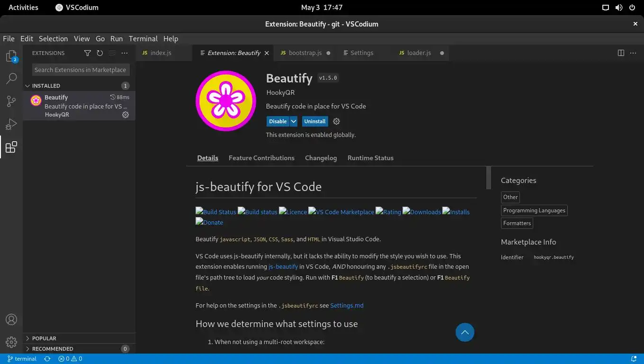This screenshot has height=364, width=644.
Task: Click the scroll-to-top arrow button
Action: coord(465,332)
